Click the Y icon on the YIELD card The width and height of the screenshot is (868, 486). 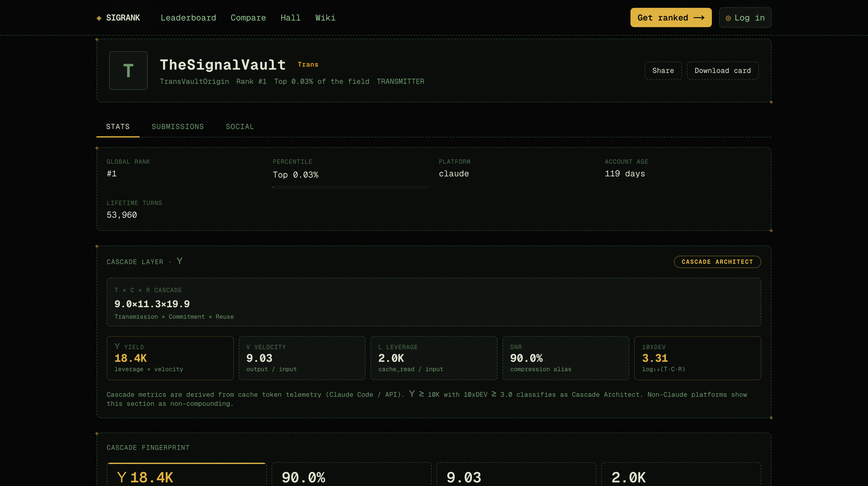tap(117, 346)
